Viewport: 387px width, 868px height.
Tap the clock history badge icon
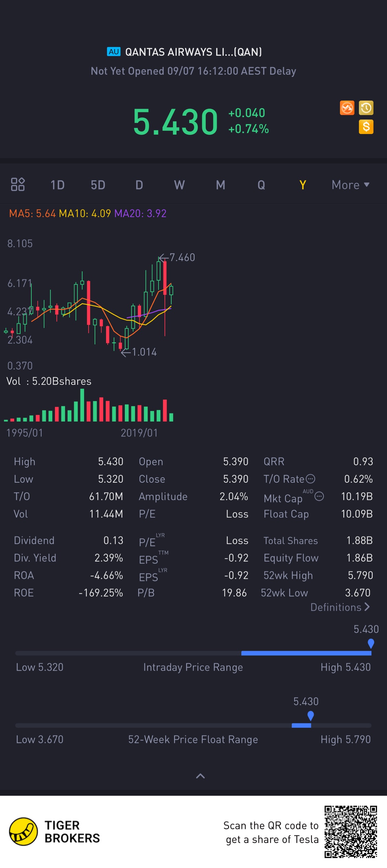pos(366,108)
